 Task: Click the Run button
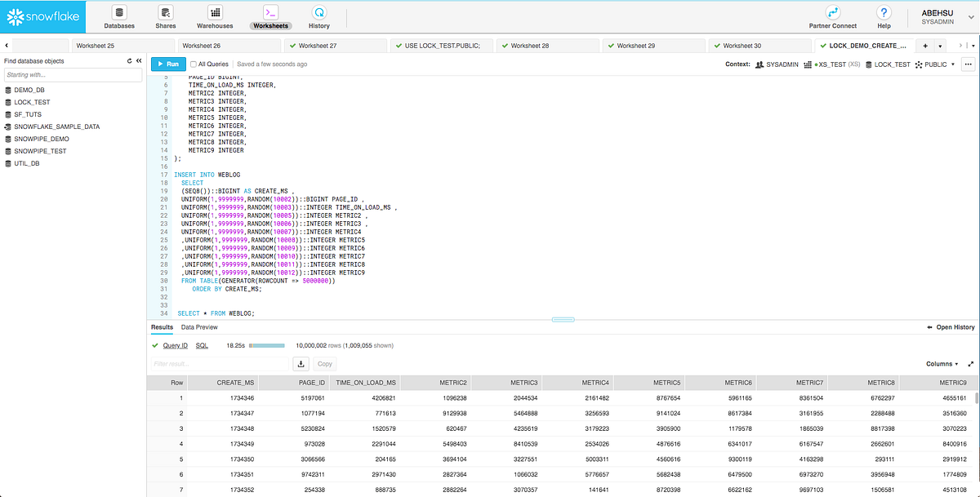pyautogui.click(x=167, y=64)
